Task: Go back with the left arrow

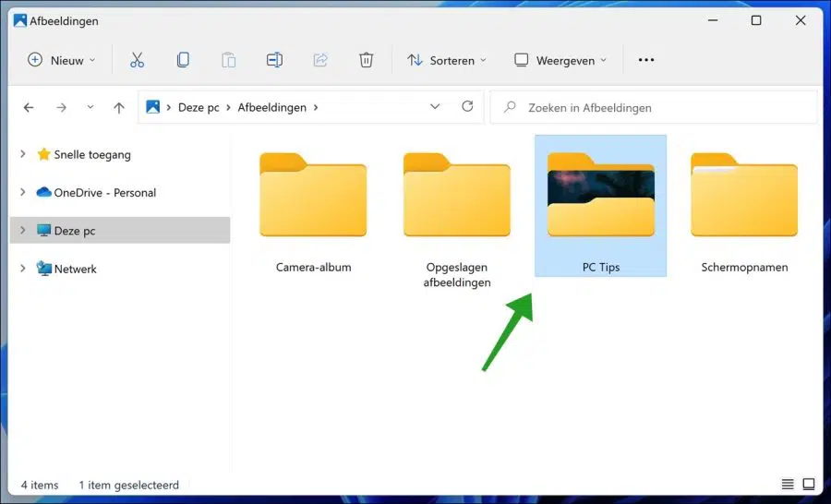Action: [29, 108]
